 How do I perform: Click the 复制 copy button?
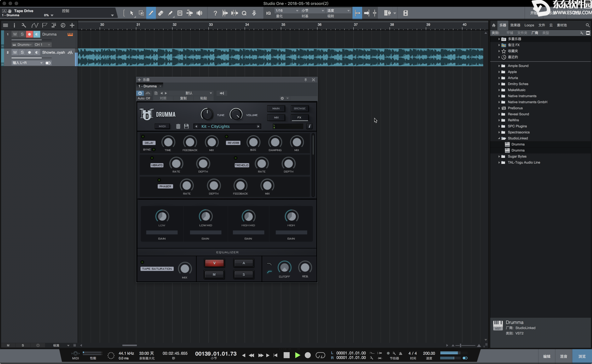coord(183,98)
